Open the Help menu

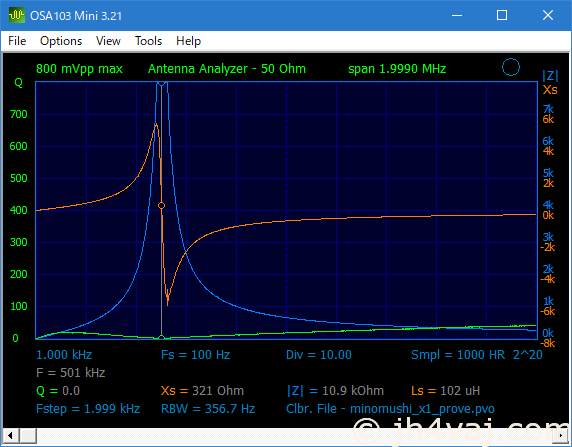(189, 41)
